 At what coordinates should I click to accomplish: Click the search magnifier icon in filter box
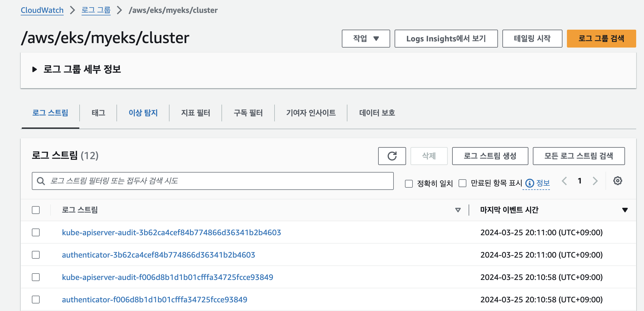tap(41, 181)
